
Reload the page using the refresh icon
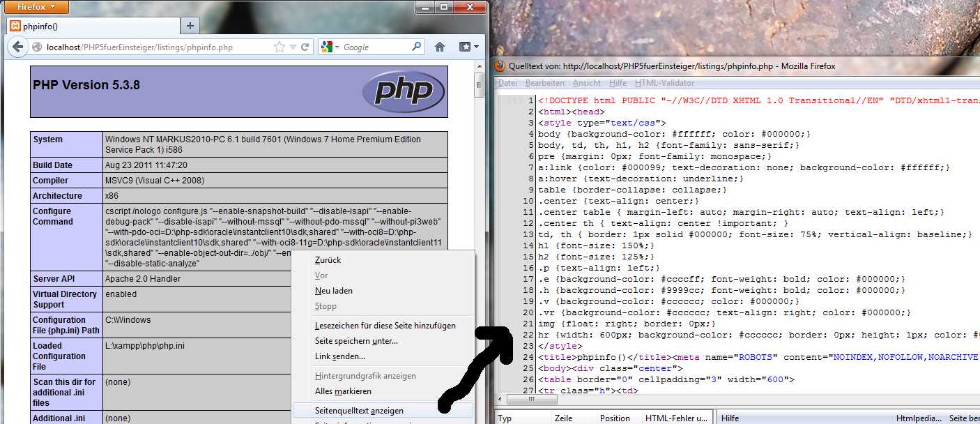[x=305, y=47]
